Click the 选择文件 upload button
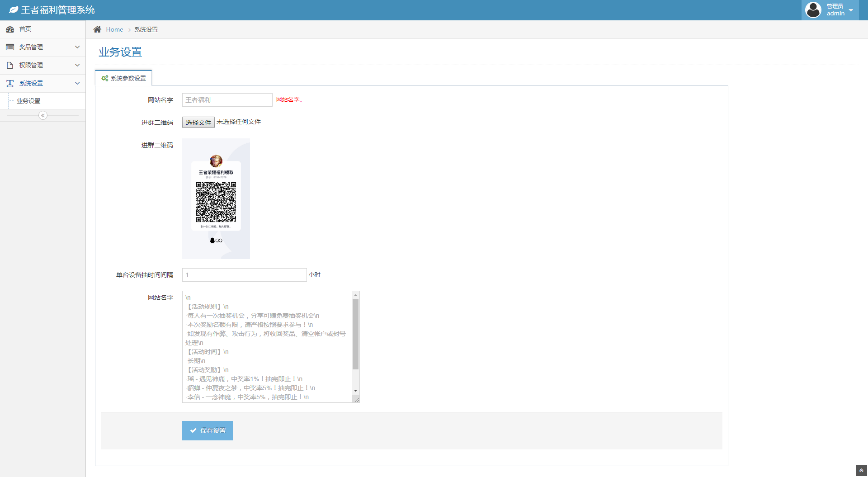Viewport: 868px width, 477px height. click(198, 122)
